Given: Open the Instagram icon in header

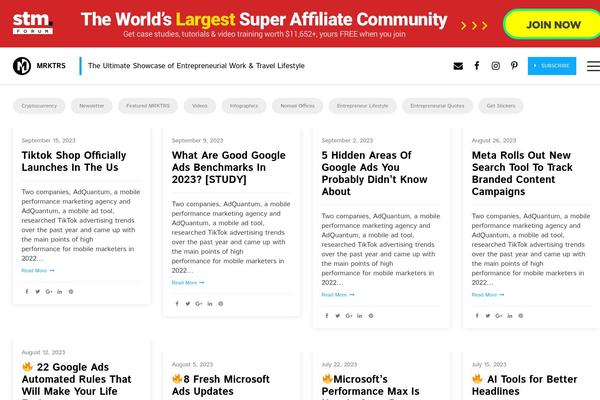Looking at the screenshot, I should 496,66.
